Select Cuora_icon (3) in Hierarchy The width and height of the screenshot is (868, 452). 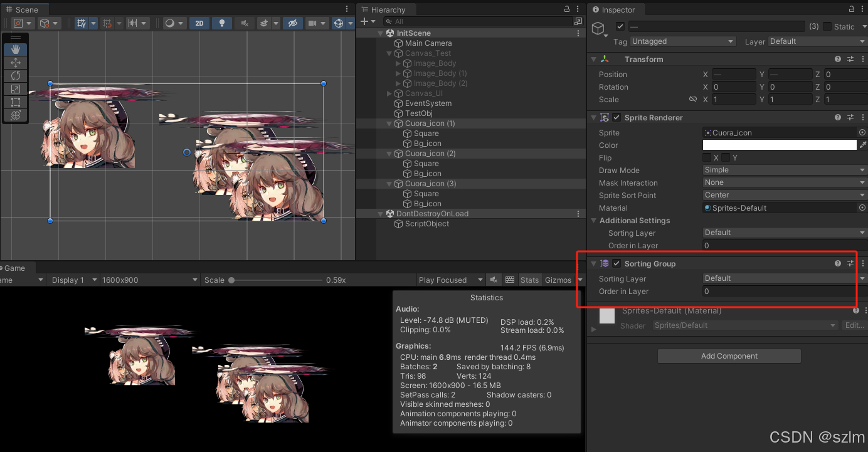[x=430, y=184]
